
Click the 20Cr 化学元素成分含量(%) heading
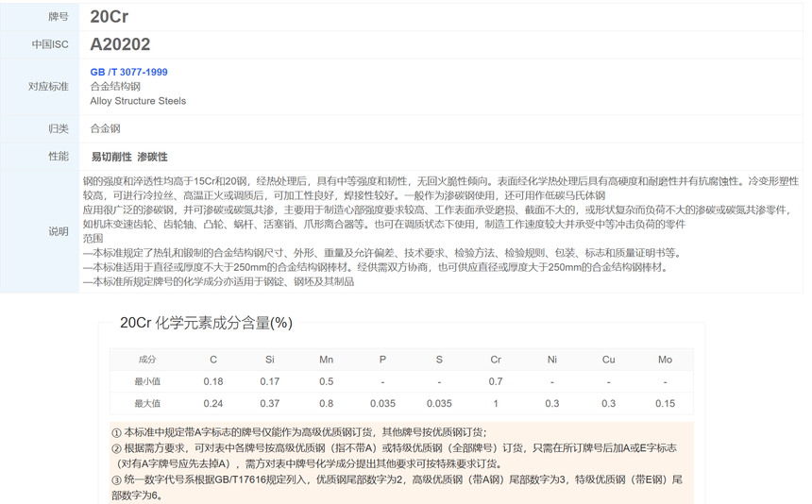pos(206,323)
